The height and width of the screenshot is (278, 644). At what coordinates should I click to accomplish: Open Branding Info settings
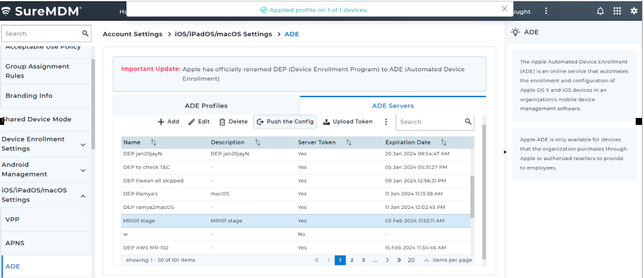coord(46,96)
